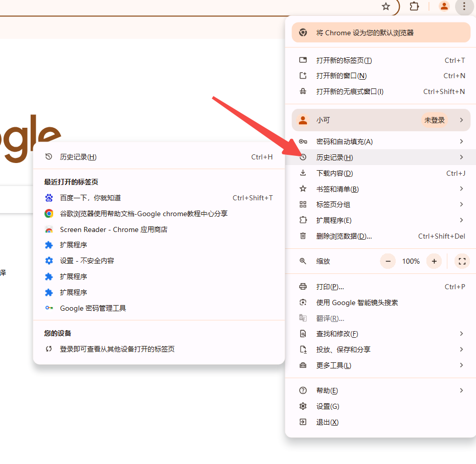Click 登录即可查看从其他设备打开的标签页
476x464 pixels.
pos(159,349)
